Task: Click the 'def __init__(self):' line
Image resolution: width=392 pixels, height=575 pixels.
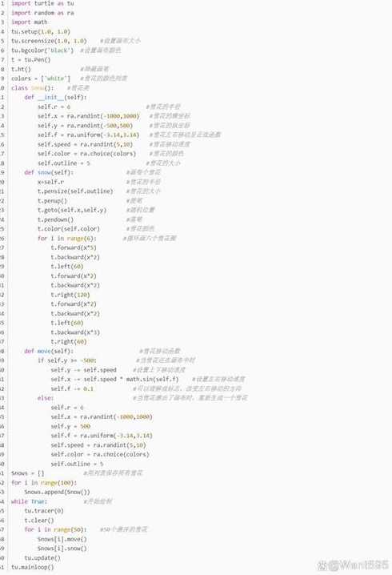Action: (x=55, y=97)
